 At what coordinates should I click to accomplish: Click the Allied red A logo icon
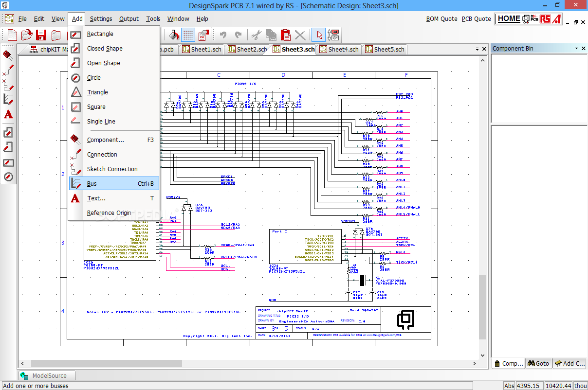click(556, 19)
